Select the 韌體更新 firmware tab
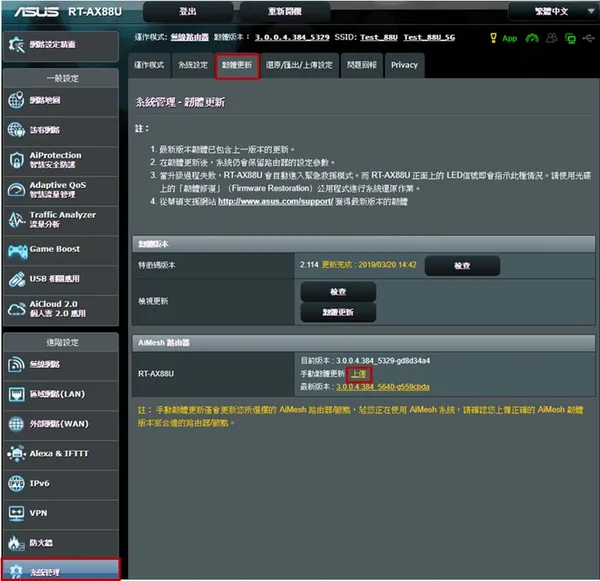The width and height of the screenshot is (600, 581). click(237, 66)
